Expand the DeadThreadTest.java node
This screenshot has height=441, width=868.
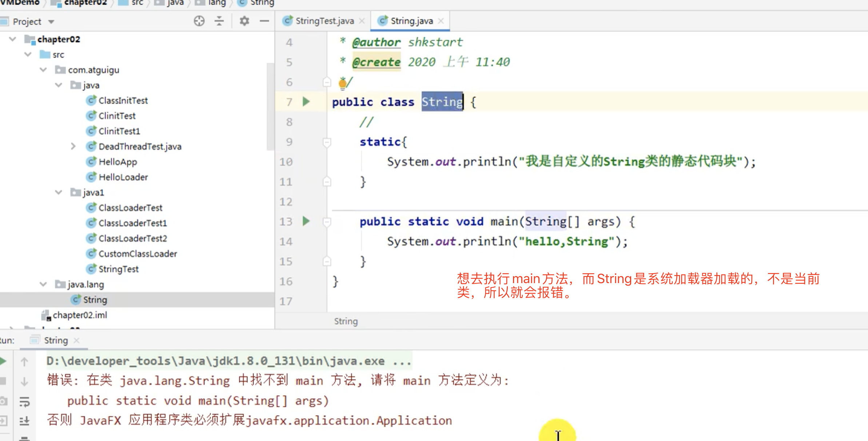(73, 146)
